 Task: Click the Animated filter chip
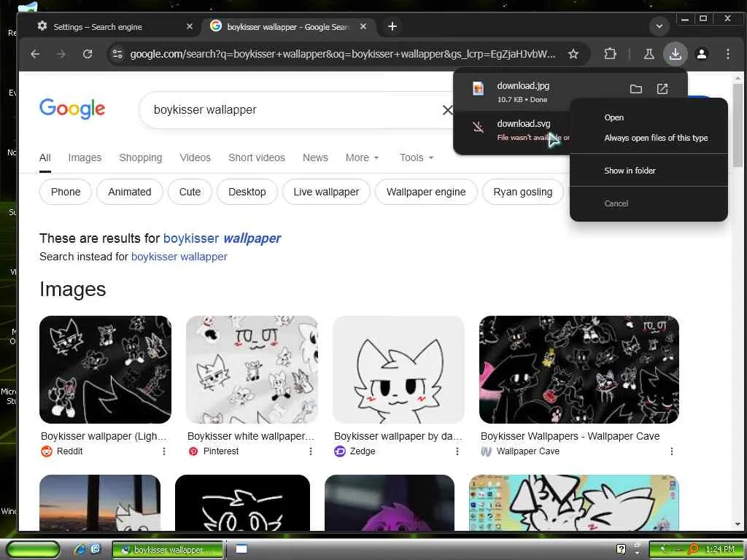[130, 192]
